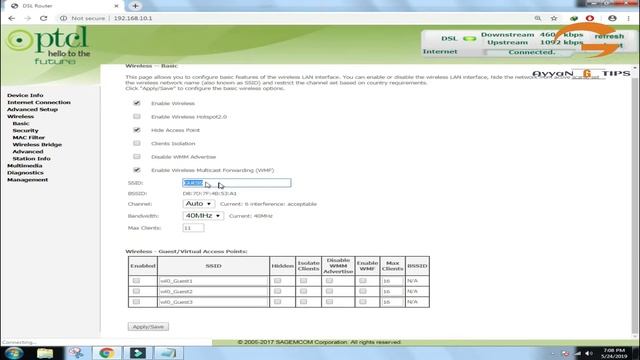Click the address bar showing 192.168.10.1

coord(133,18)
